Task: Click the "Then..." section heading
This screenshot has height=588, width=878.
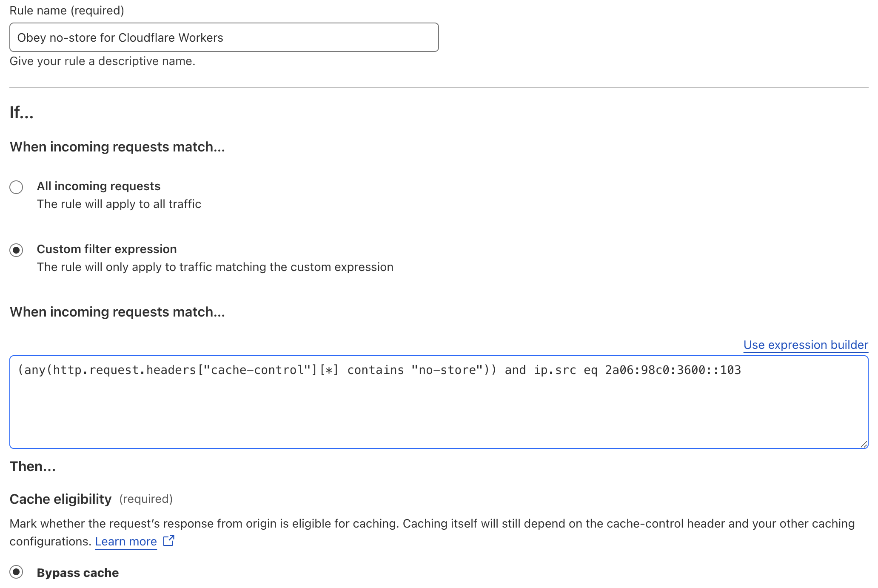Action: pos(33,466)
